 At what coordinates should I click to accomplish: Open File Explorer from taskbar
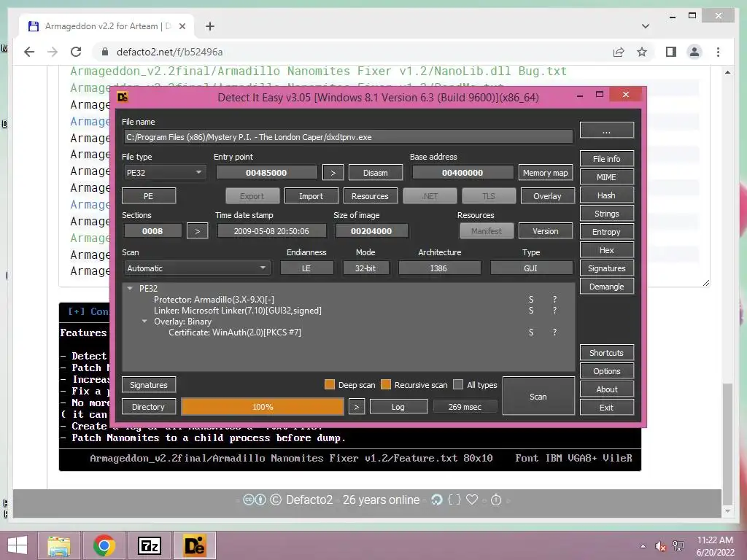(x=59, y=545)
